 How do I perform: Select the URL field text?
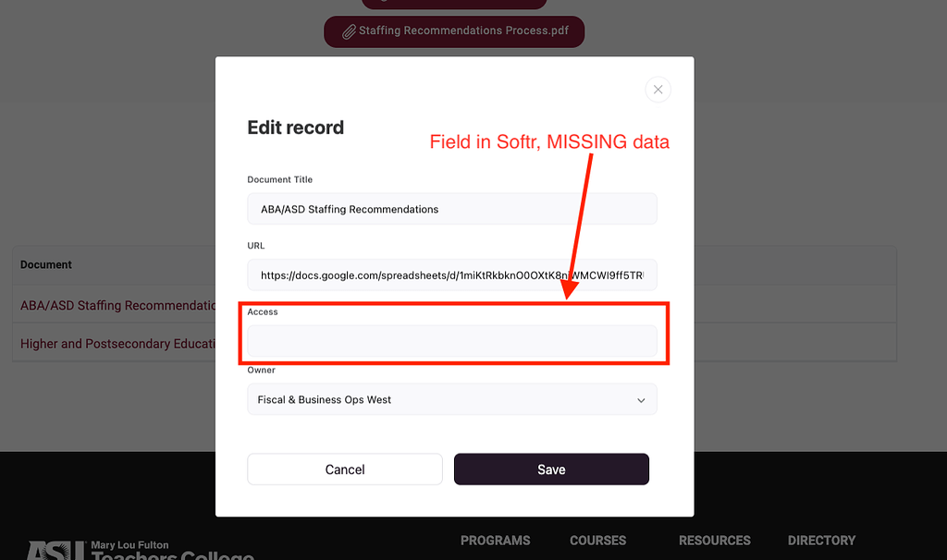451,274
